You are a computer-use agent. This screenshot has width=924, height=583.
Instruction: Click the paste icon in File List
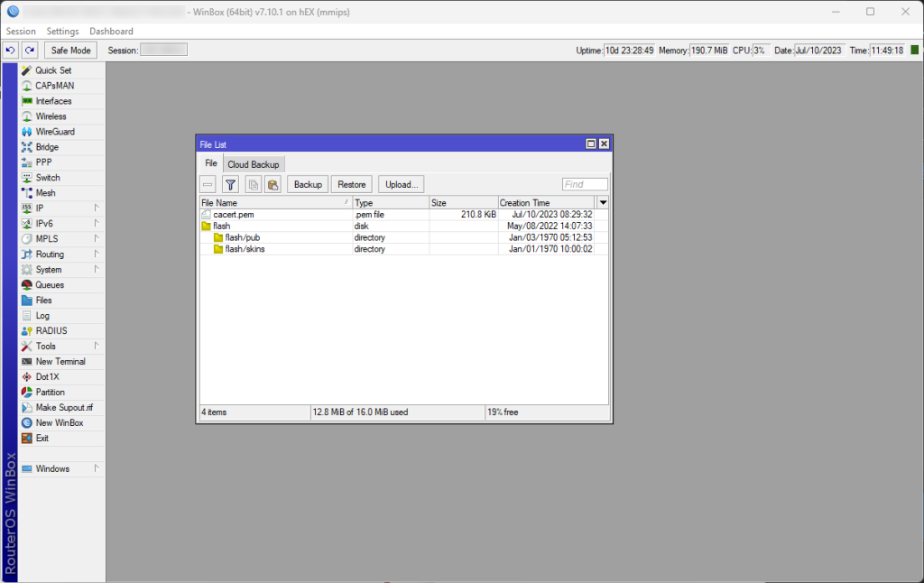(x=273, y=184)
